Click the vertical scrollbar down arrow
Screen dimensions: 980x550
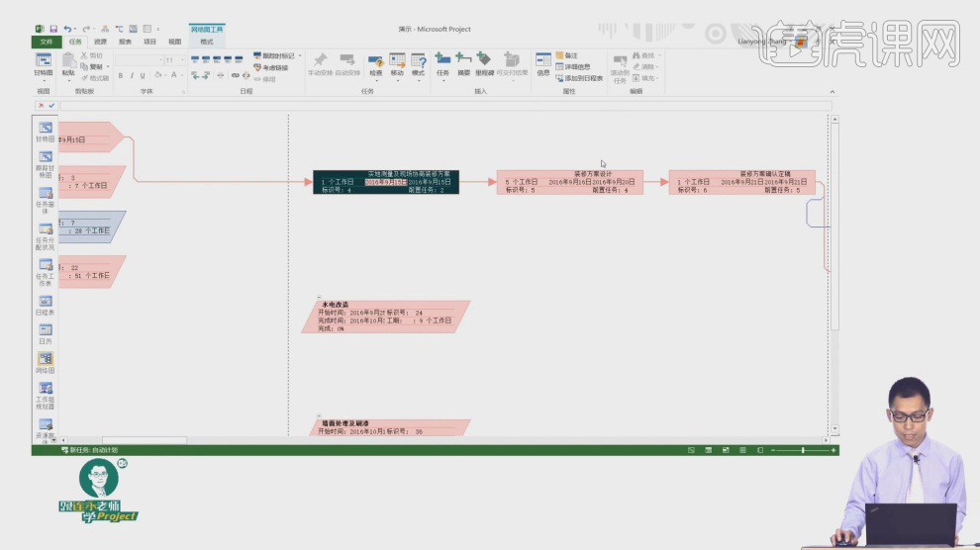coord(834,429)
